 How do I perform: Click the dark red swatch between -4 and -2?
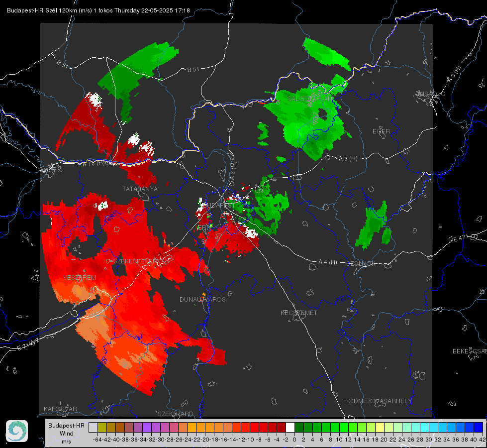[x=281, y=427]
